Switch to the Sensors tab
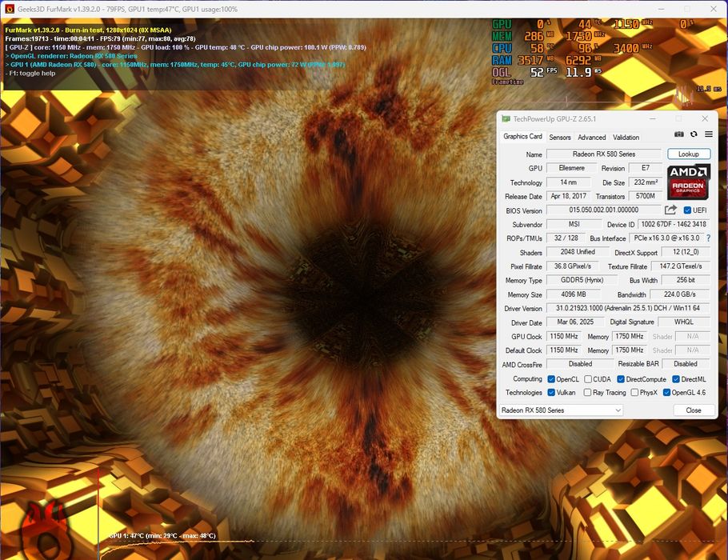Viewport: 728px width, 560px height. point(560,138)
